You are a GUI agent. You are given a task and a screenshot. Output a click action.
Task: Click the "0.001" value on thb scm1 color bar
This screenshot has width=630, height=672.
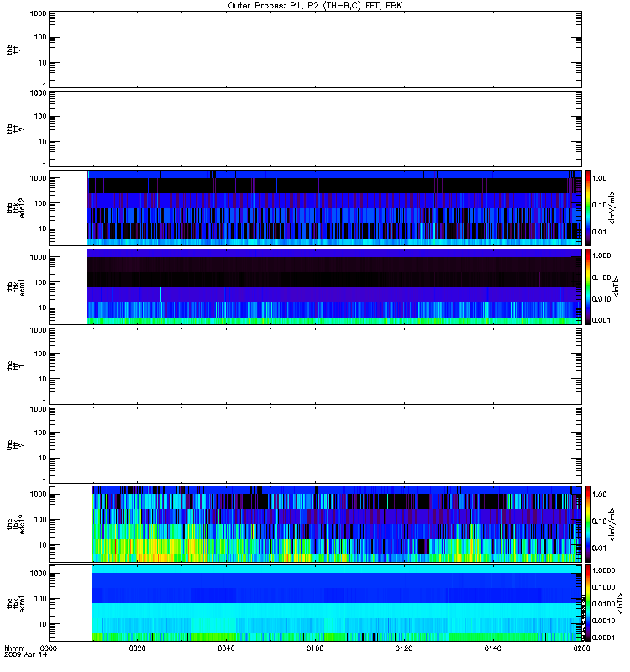pyautogui.click(x=601, y=320)
